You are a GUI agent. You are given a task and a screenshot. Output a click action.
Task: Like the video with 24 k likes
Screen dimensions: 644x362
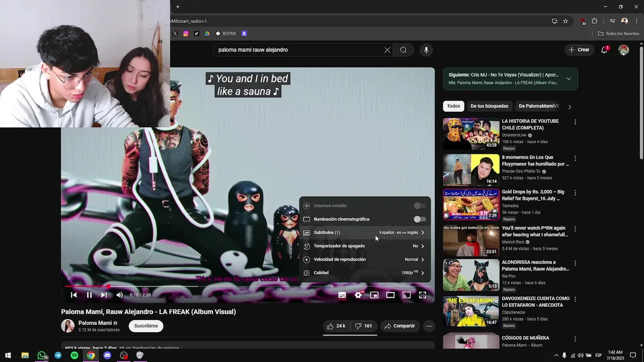[x=336, y=326]
